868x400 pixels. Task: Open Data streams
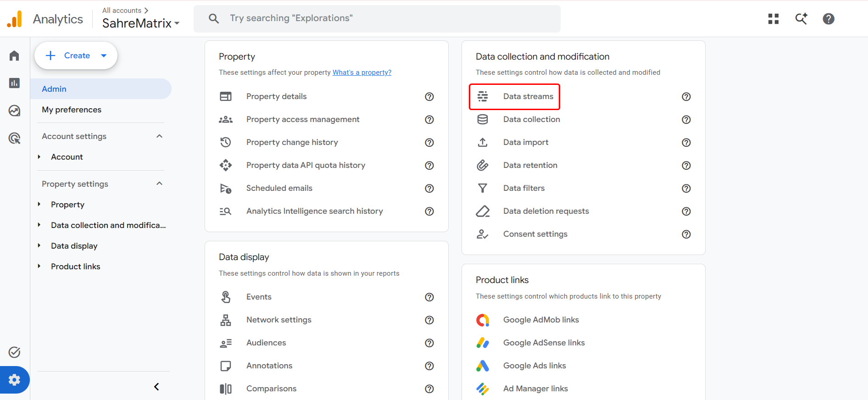point(528,96)
